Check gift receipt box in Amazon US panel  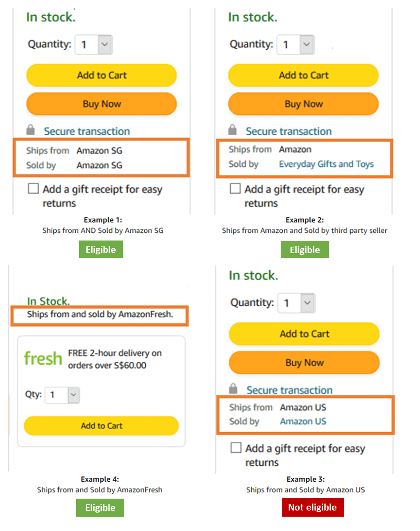pyautogui.click(x=236, y=447)
